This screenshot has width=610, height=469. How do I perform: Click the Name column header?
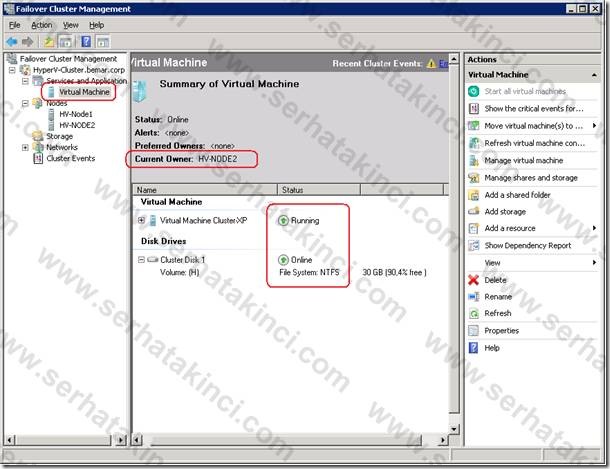coord(205,190)
